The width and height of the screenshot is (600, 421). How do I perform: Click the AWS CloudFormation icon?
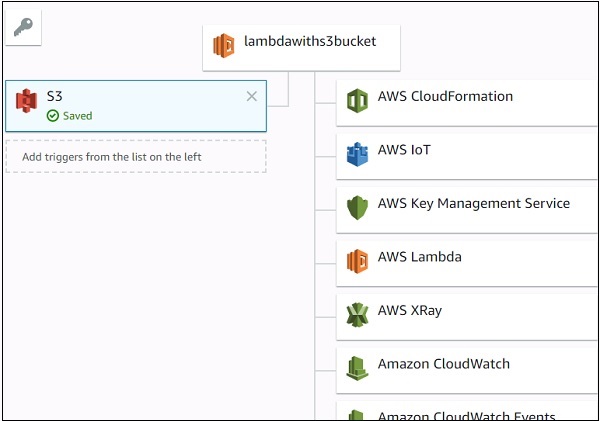pyautogui.click(x=357, y=100)
